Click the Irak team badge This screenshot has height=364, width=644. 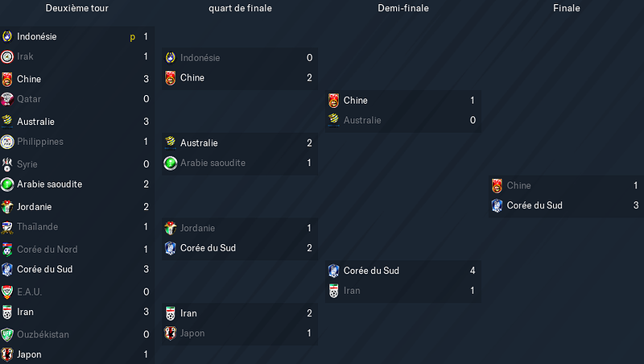7,56
